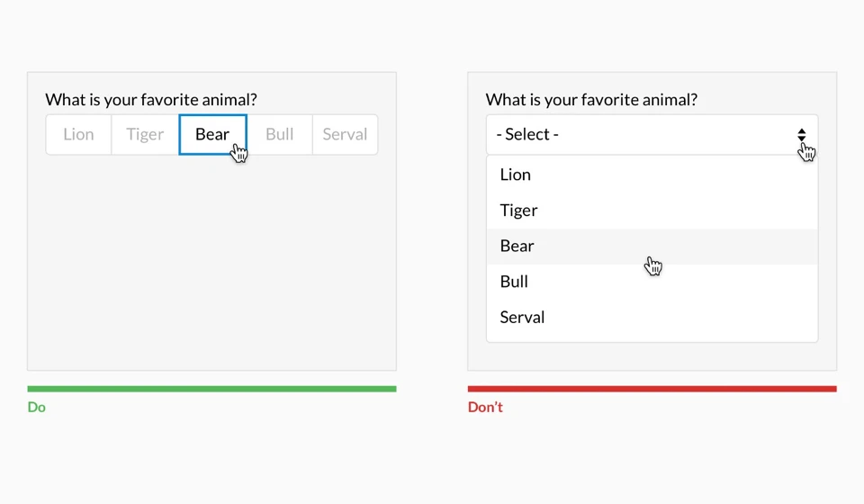The height and width of the screenshot is (504, 864).
Task: Select the Tiger segmented button
Action: pyautogui.click(x=145, y=134)
